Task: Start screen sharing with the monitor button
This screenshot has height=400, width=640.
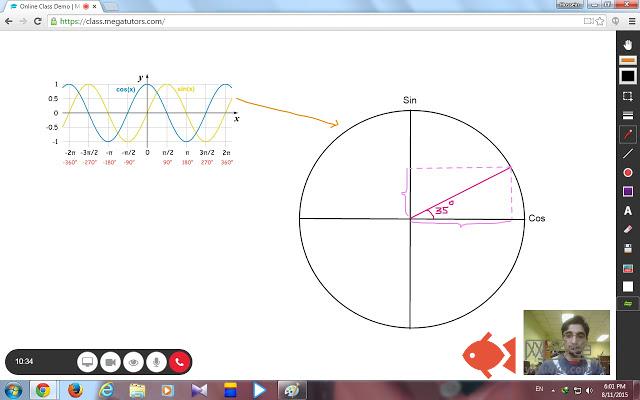Action: click(87, 361)
